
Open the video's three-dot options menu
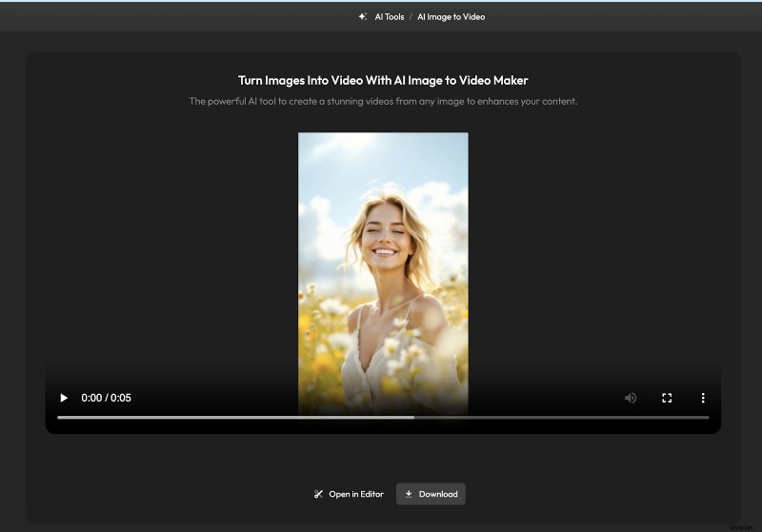tap(703, 398)
